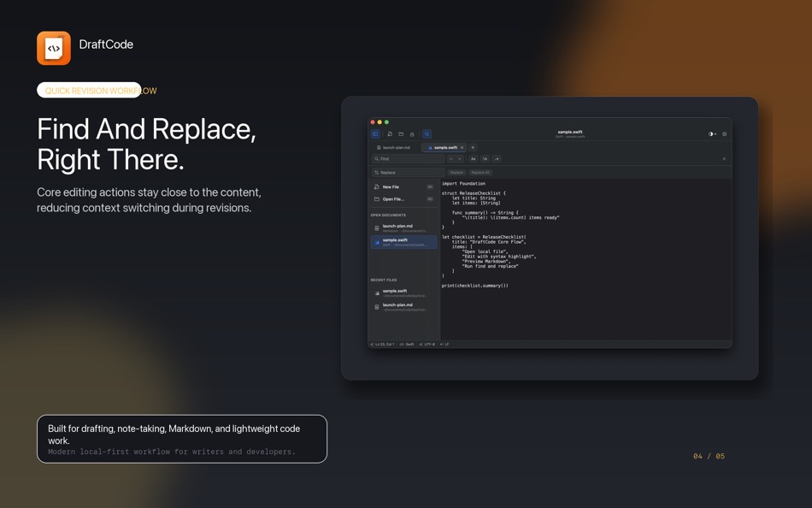Close the find bar
812x508 pixels.
(724, 158)
